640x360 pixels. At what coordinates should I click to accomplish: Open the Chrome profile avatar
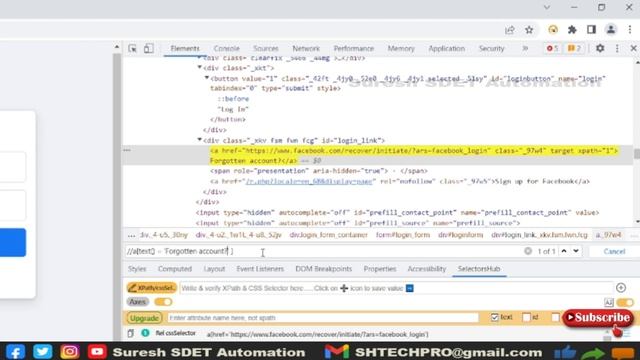click(611, 29)
